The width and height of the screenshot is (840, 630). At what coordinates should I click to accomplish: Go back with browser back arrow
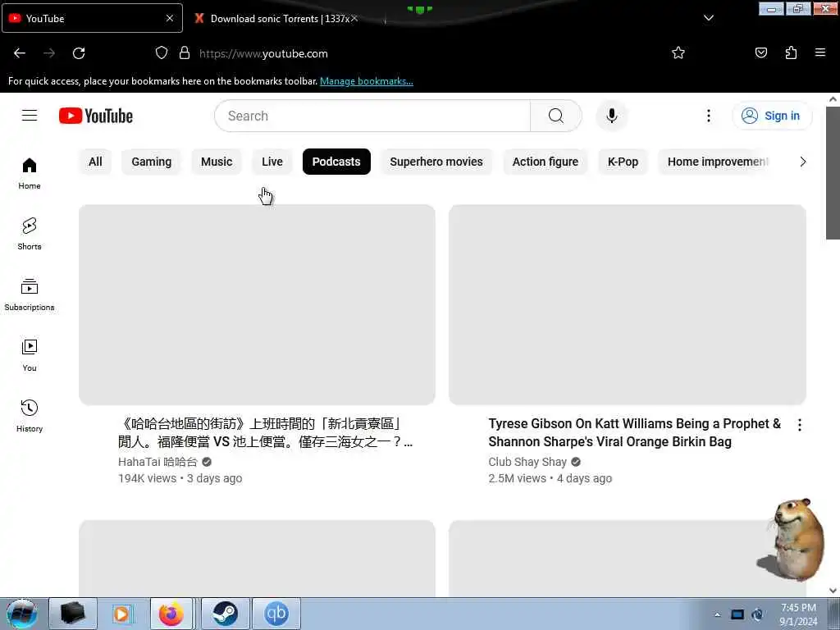click(x=20, y=53)
